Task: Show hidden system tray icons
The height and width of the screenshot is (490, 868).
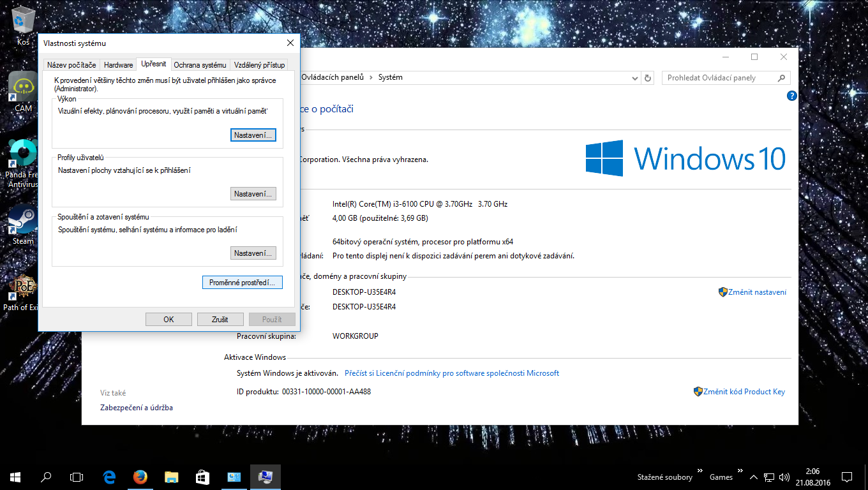Action: (x=754, y=477)
